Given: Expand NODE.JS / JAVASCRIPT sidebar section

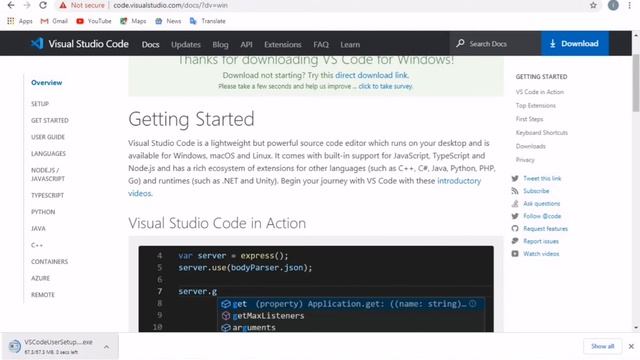Looking at the screenshot, I should pos(48,174).
